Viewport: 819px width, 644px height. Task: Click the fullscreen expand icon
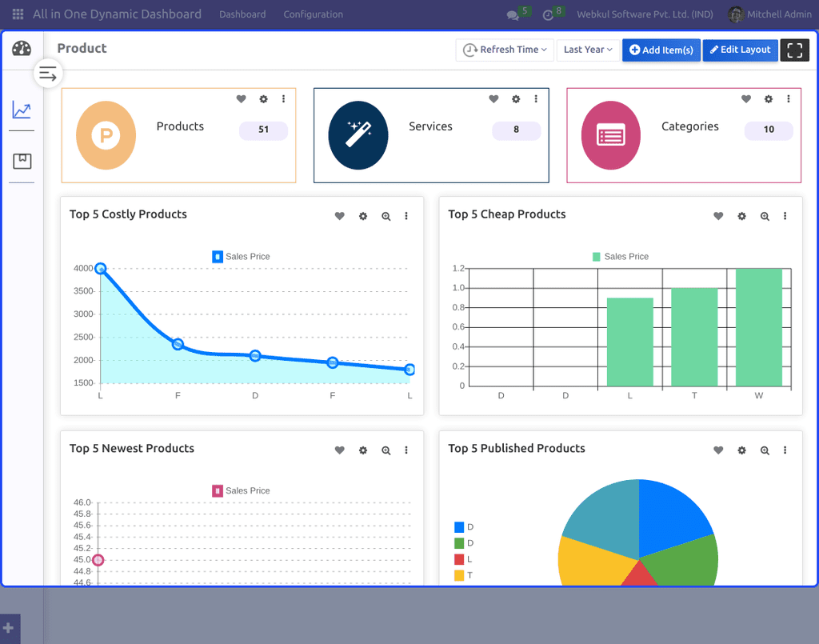794,50
